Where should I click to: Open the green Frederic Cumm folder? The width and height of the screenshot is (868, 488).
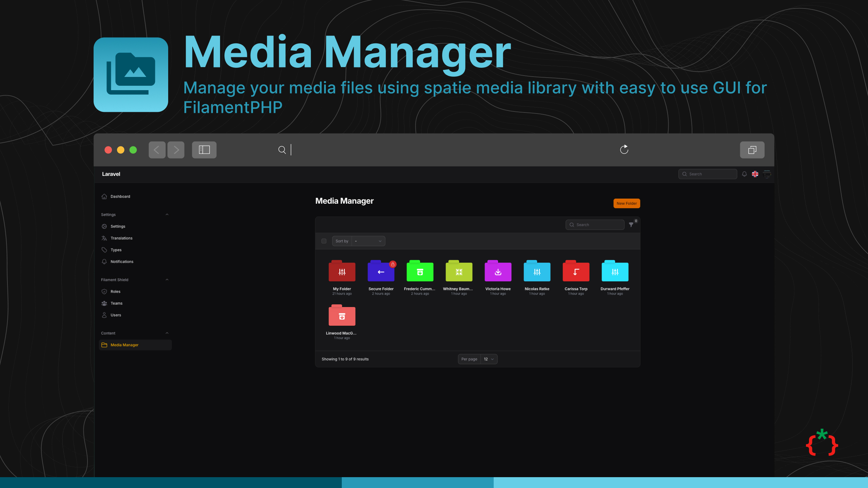(x=420, y=272)
